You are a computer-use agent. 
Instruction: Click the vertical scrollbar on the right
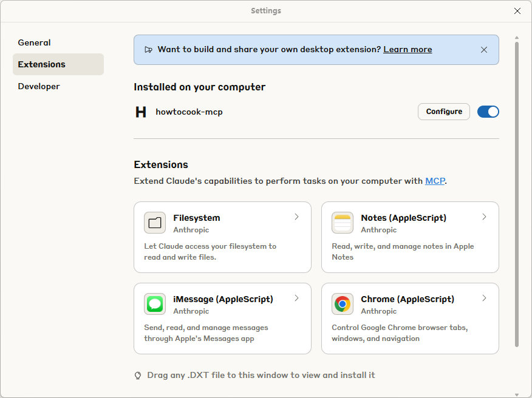click(x=517, y=194)
